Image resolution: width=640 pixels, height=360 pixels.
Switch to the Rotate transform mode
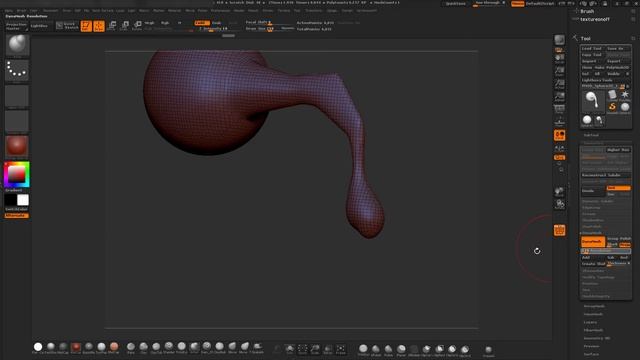click(x=137, y=26)
